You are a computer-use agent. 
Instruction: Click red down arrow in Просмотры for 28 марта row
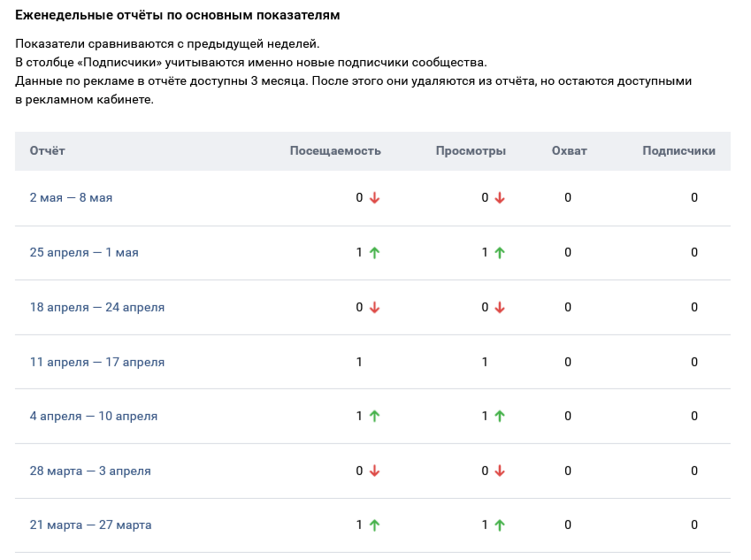tap(500, 471)
